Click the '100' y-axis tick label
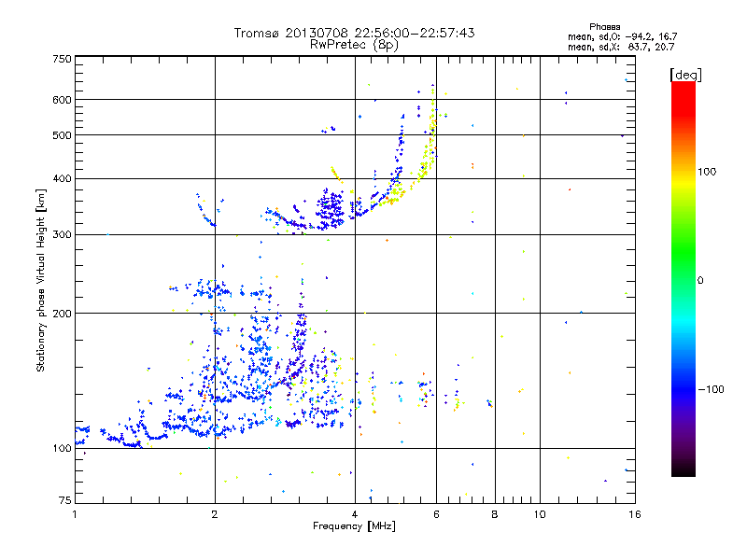The height and width of the screenshot is (560, 747). point(62,449)
